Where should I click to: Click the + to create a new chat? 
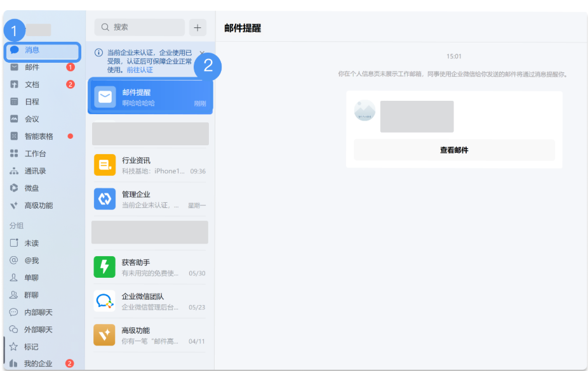pyautogui.click(x=197, y=27)
